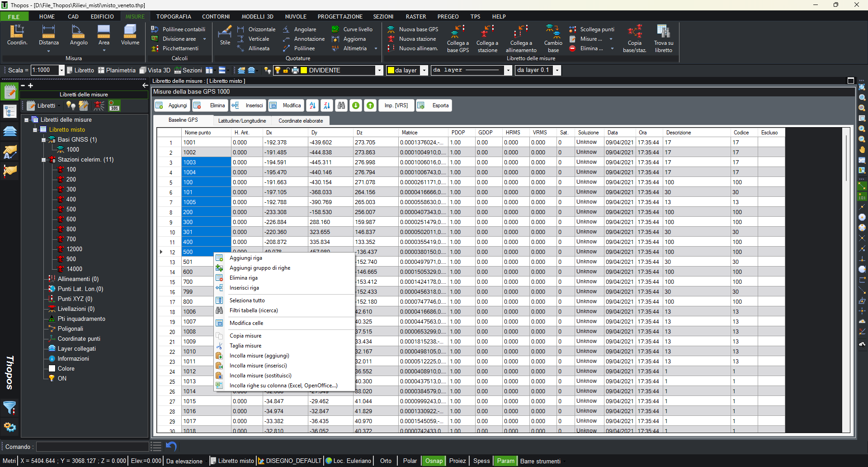The height and width of the screenshot is (467, 868).
Task: Click Collega a stazione icon
Action: coord(488,39)
